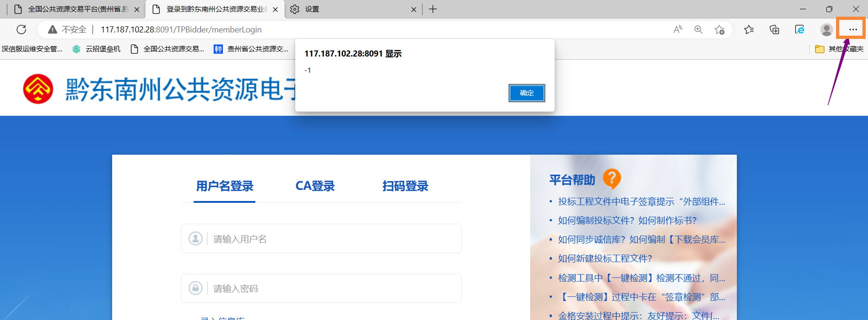Open the Favorites list icon
Image resolution: width=868 pixels, height=320 pixels.
pyautogui.click(x=749, y=30)
